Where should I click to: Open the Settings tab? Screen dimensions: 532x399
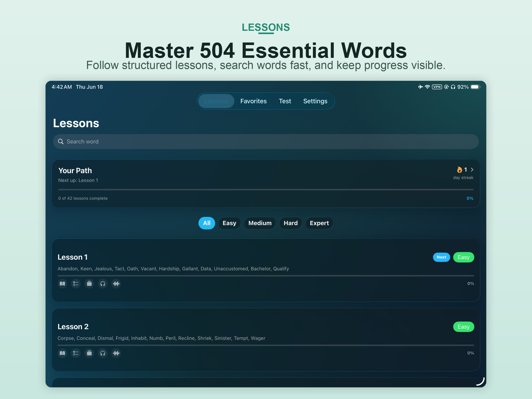315,101
